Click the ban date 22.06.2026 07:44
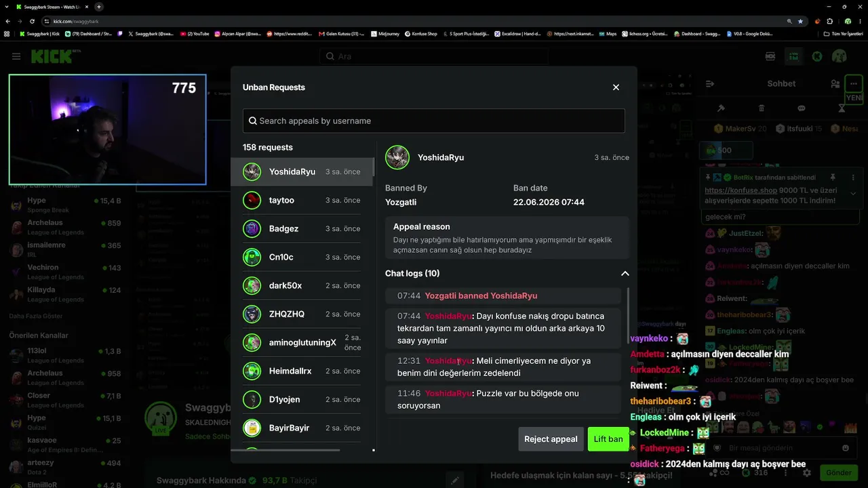 point(549,202)
